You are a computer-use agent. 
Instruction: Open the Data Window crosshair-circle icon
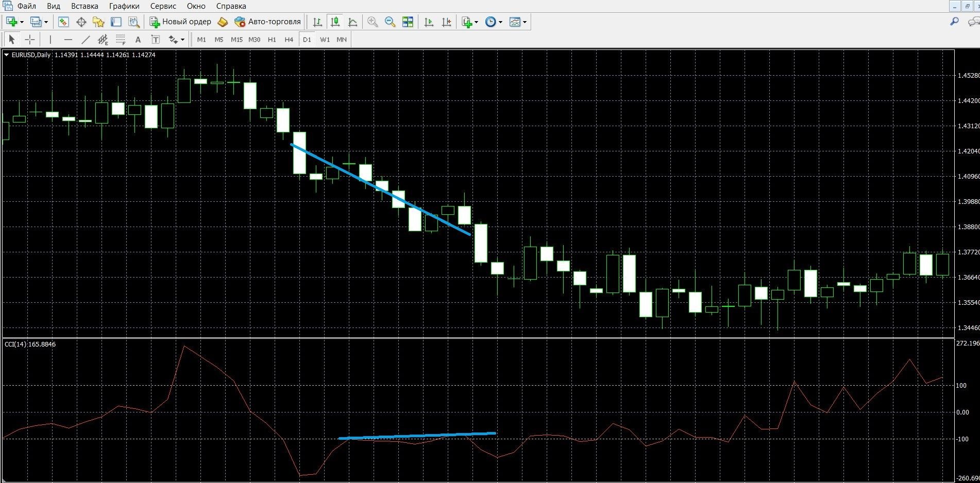click(81, 22)
